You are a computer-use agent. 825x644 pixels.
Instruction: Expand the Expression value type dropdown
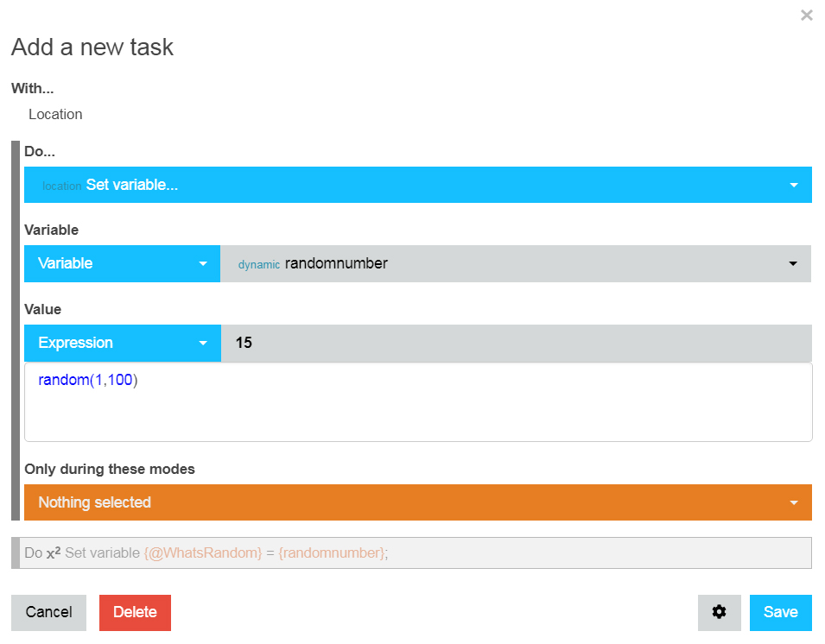click(122, 343)
